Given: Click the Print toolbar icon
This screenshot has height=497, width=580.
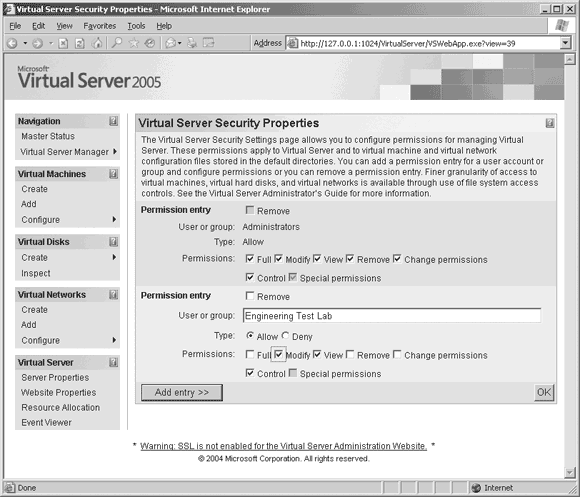Looking at the screenshot, I should (192, 43).
